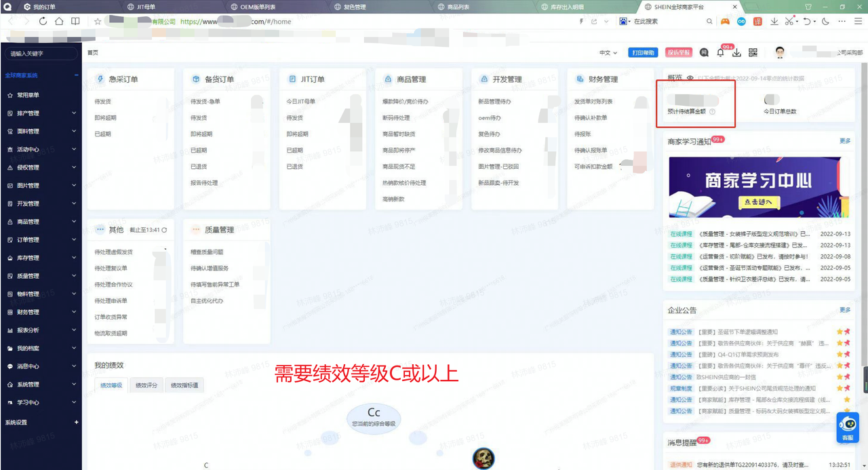This screenshot has height=470, width=868.
Task: Open the 中文 language dropdown
Action: click(608, 53)
